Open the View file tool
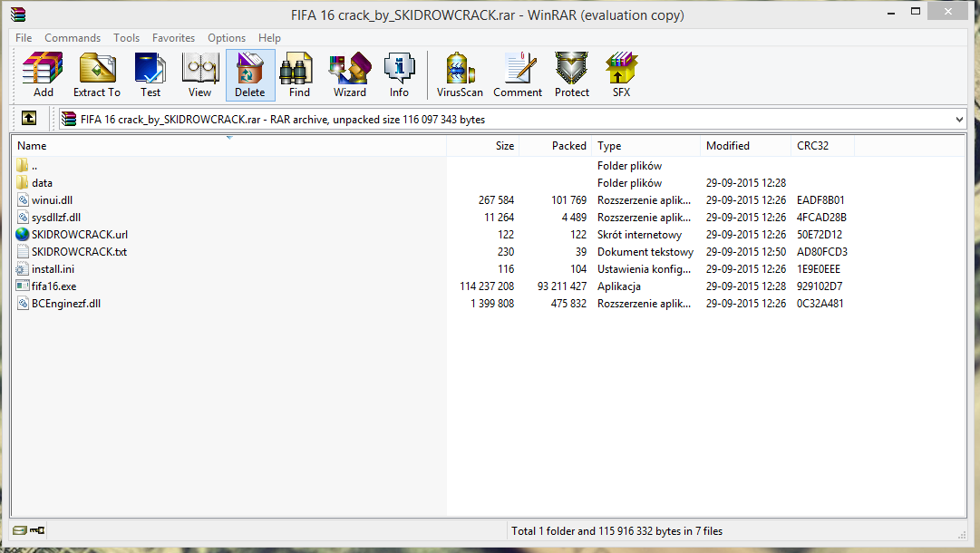Viewport: 980px width, 553px height. pos(200,75)
